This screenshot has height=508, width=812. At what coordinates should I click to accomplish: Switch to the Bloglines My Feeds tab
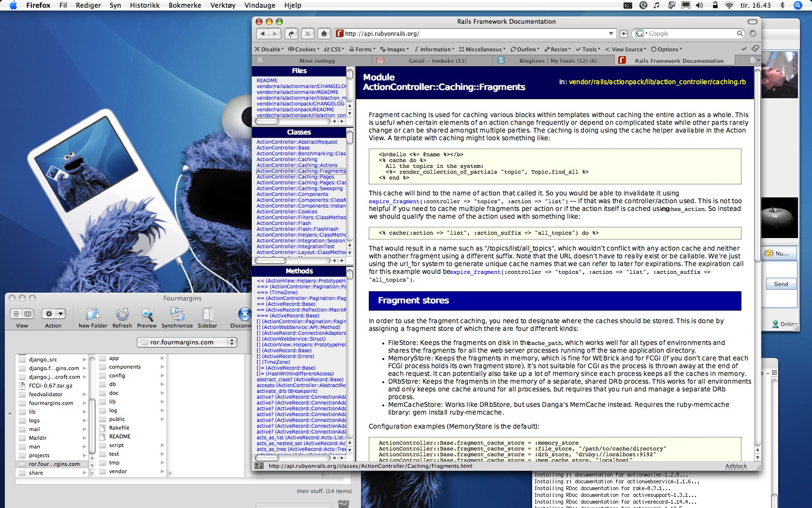[x=553, y=60]
